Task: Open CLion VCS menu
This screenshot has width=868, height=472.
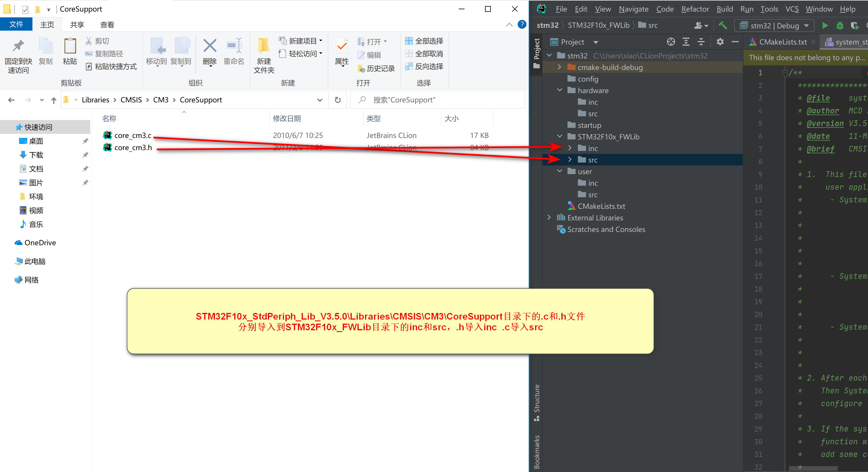Action: click(792, 9)
